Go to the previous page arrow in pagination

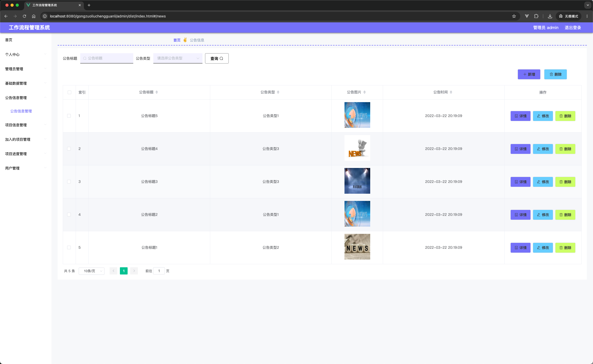[x=113, y=271]
